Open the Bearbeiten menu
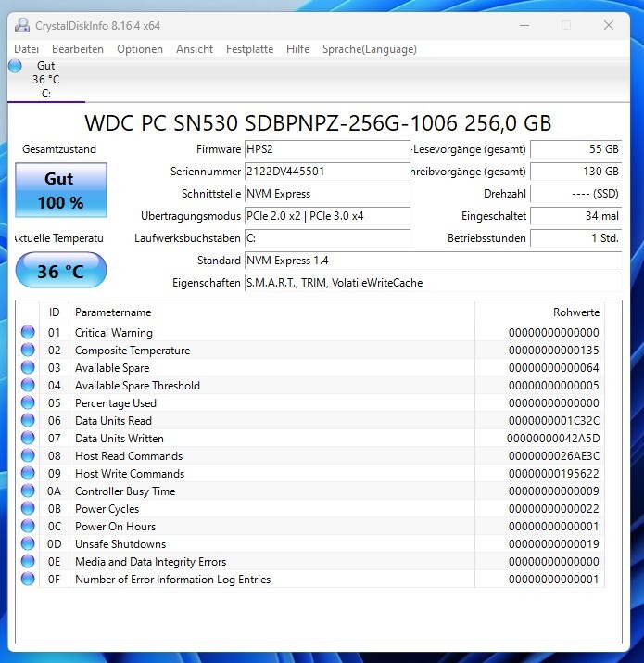The image size is (644, 663). tap(78, 49)
